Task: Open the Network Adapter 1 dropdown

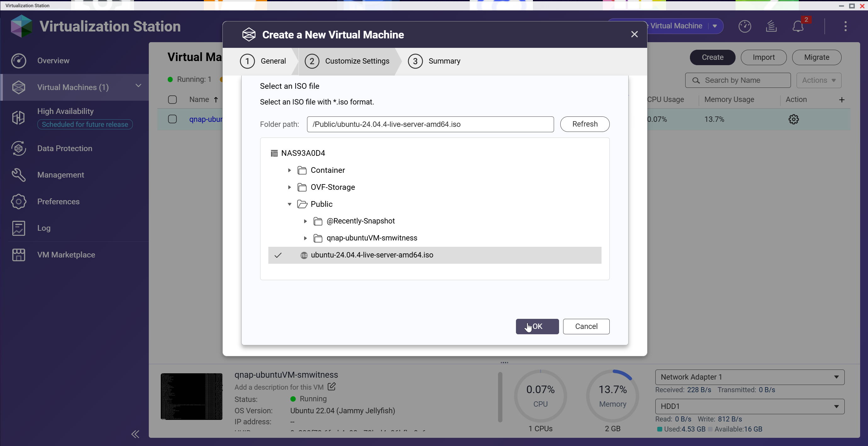Action: pyautogui.click(x=750, y=377)
